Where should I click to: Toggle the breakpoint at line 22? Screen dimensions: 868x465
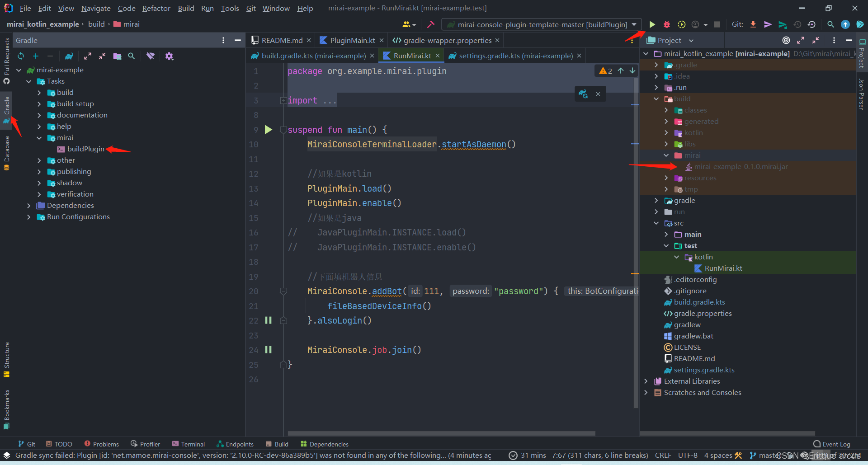click(x=269, y=320)
